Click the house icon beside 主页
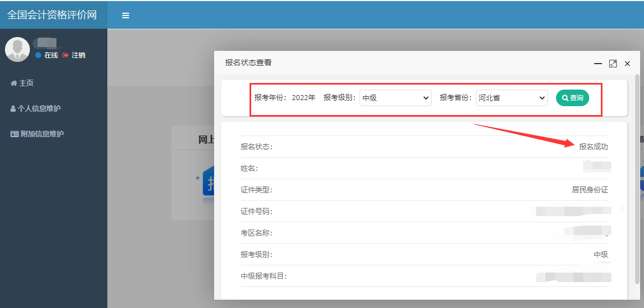Screen dimensions: 644x308 [x=13, y=83]
